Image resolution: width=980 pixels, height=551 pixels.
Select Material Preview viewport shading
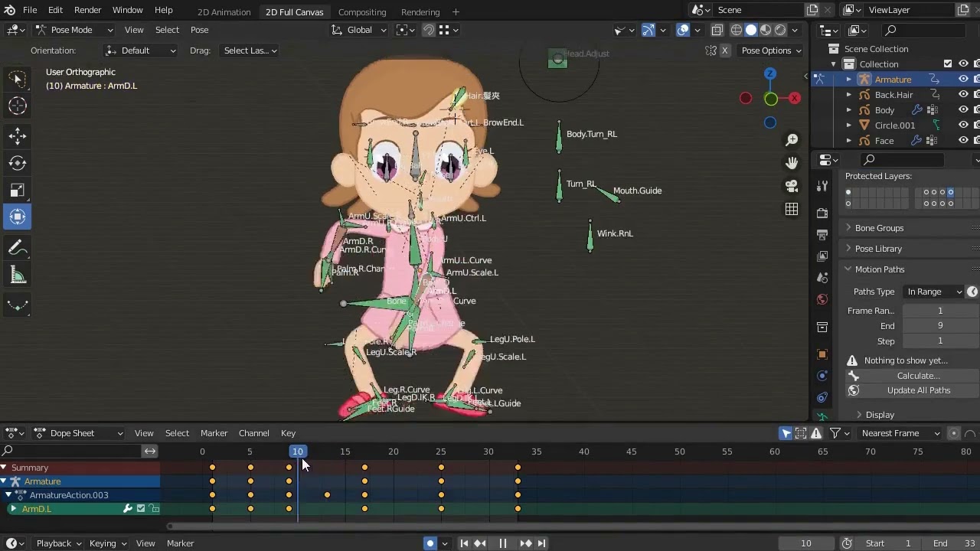point(766,30)
